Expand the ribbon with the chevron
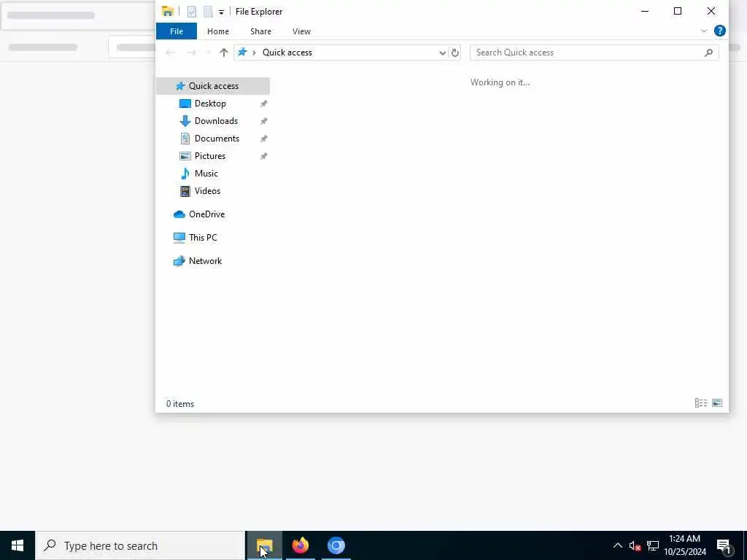 click(x=704, y=31)
